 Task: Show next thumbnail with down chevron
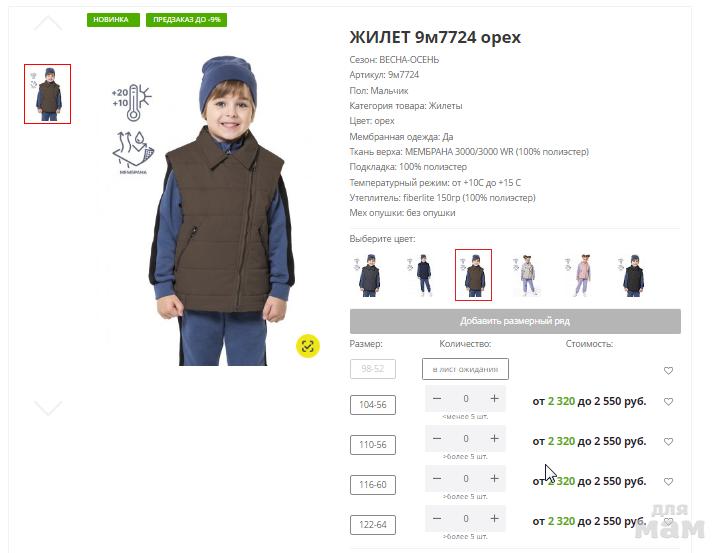point(48,408)
